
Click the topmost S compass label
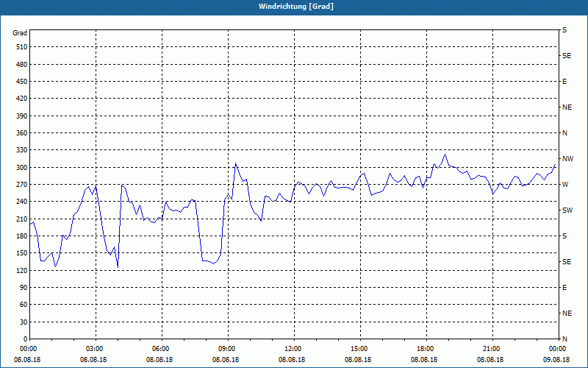pos(564,30)
